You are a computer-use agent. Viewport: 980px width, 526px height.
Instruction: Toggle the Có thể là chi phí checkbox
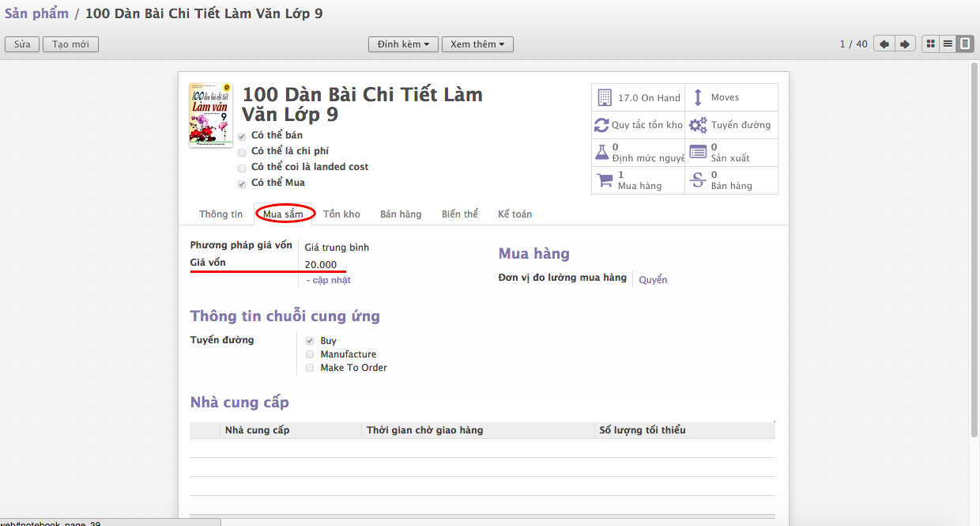[x=242, y=152]
